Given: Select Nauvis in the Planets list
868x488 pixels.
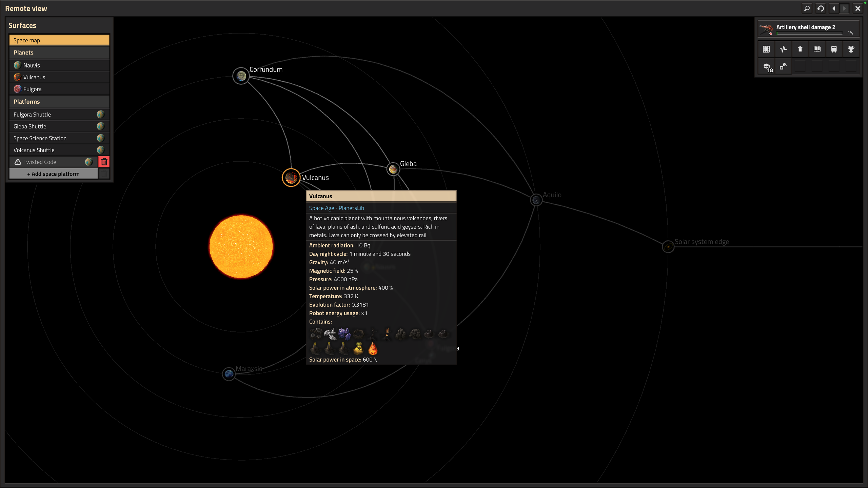Looking at the screenshot, I should click(59, 65).
